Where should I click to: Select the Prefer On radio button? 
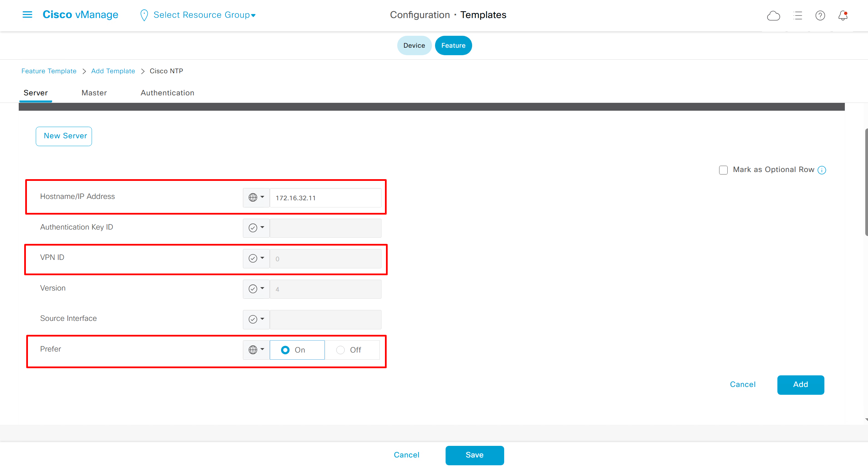tap(285, 350)
